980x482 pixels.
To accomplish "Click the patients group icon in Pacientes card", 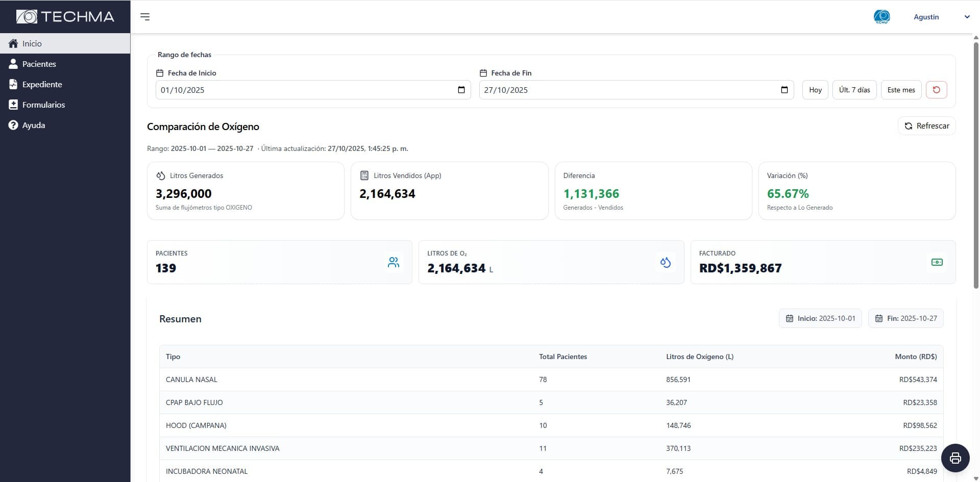I will [x=394, y=262].
